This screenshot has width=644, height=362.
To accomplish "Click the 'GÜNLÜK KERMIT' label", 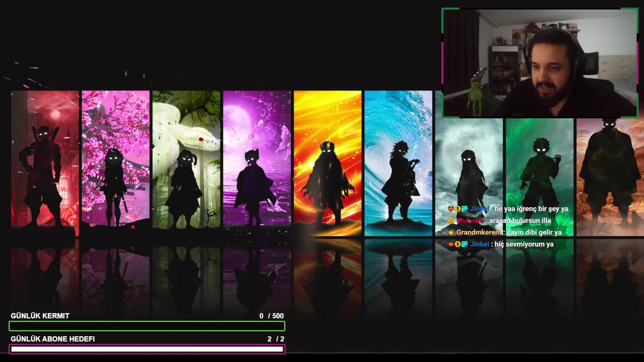I will tap(40, 316).
